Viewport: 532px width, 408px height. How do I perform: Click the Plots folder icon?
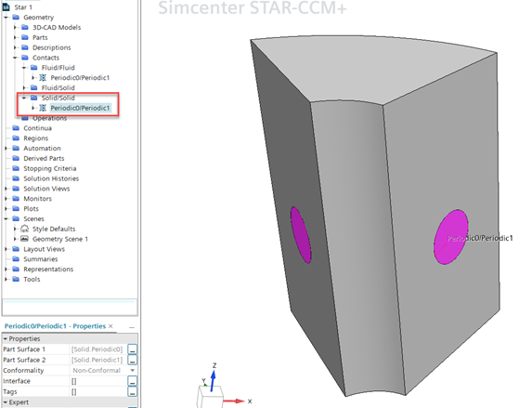click(x=16, y=208)
